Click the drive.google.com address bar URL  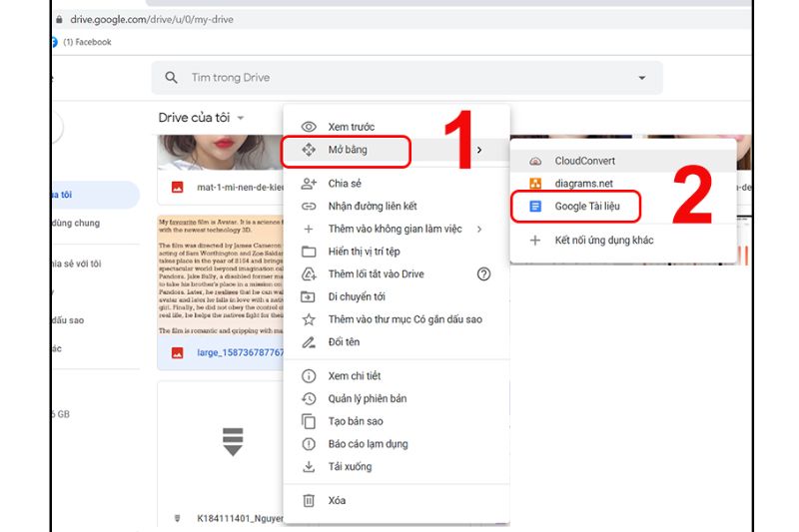[x=152, y=19]
